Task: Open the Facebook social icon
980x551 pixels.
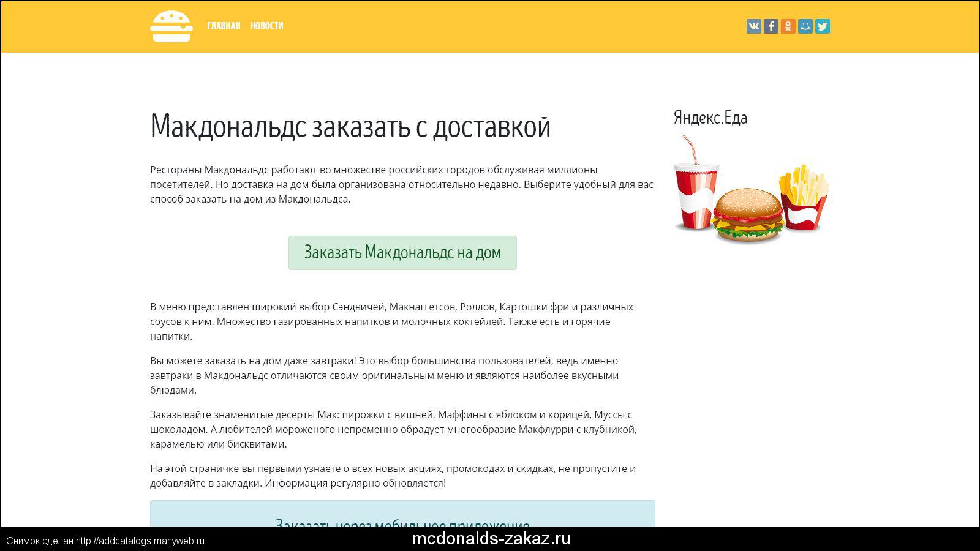Action: [771, 26]
